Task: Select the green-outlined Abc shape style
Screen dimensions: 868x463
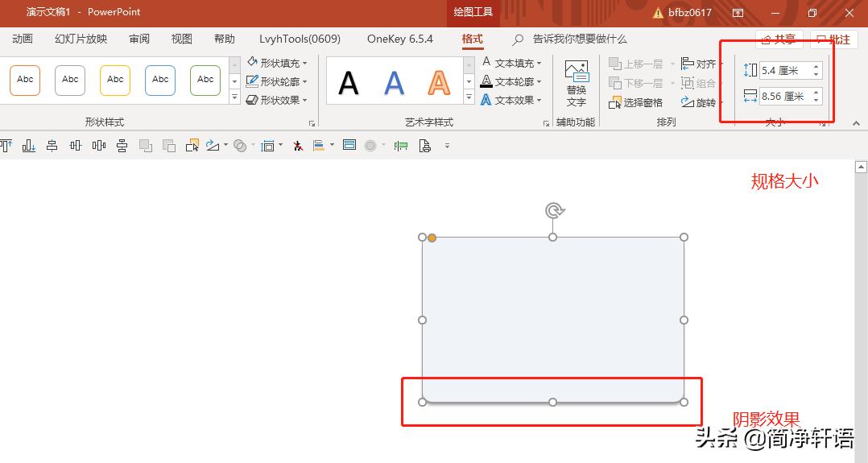Action: (205, 80)
